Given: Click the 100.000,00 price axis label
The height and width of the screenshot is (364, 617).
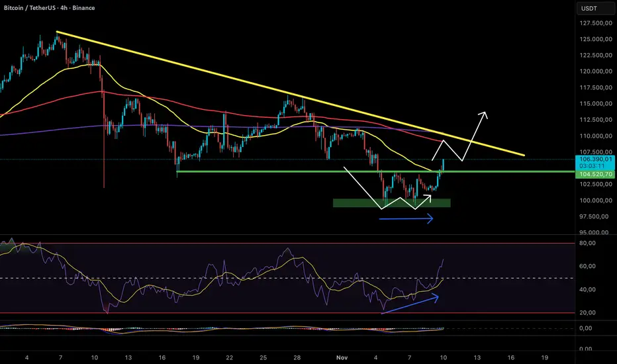Looking at the screenshot, I should pos(596,201).
